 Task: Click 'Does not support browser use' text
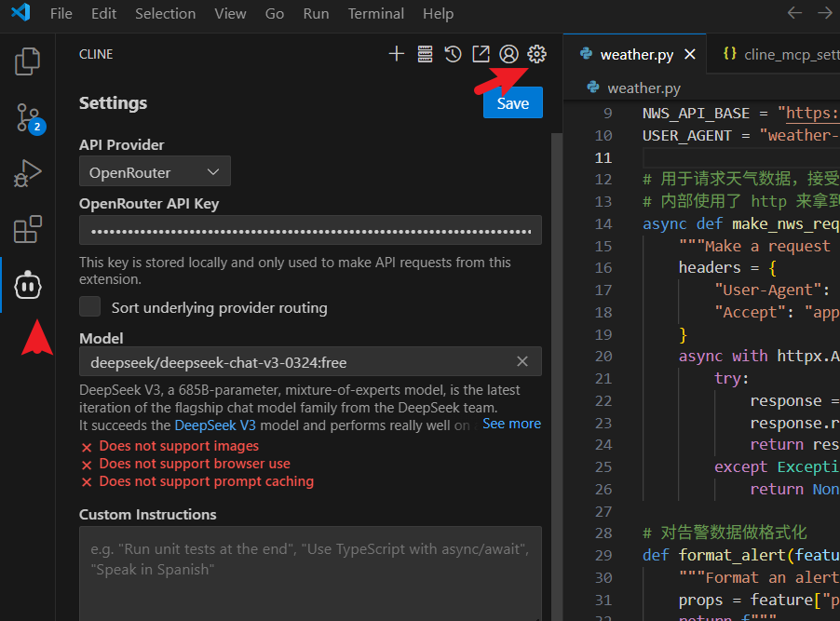(195, 464)
